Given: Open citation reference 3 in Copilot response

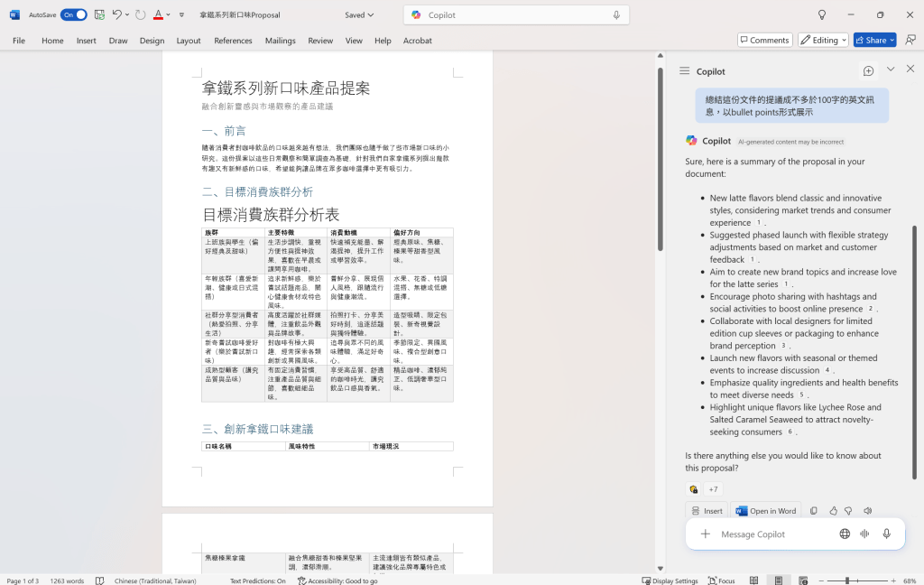Looking at the screenshot, I should click(x=783, y=346).
